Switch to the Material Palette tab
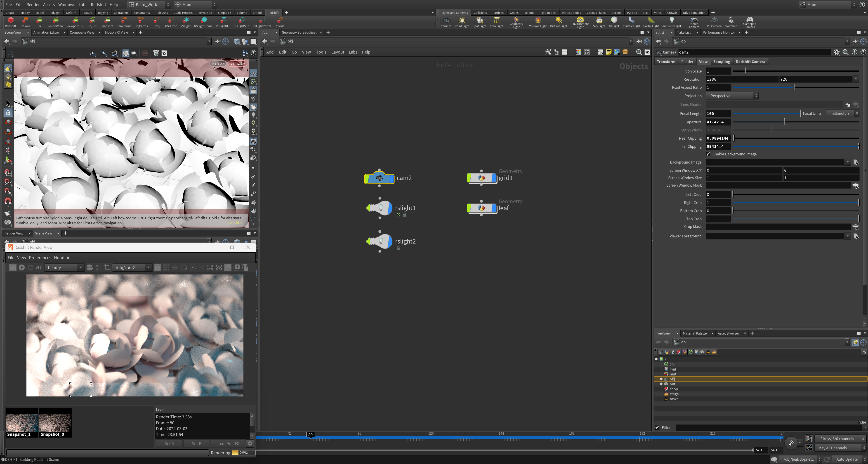 click(x=694, y=333)
